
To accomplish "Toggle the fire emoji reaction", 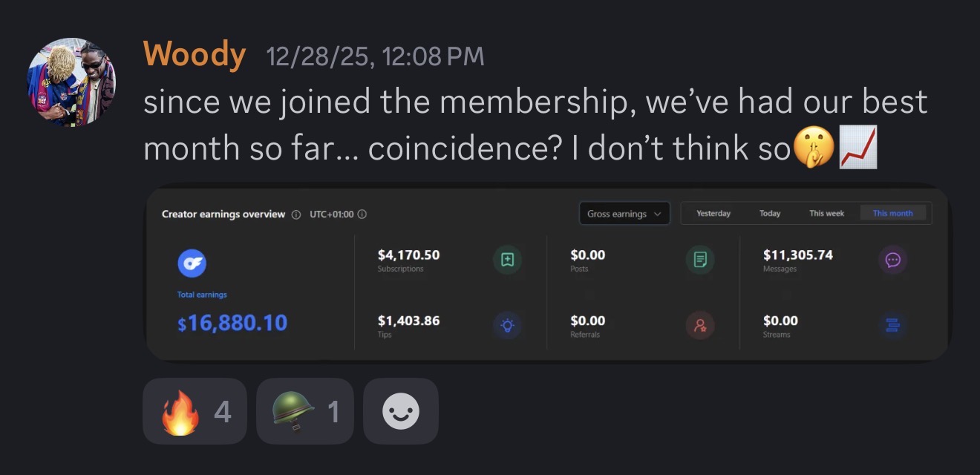I will [x=195, y=411].
